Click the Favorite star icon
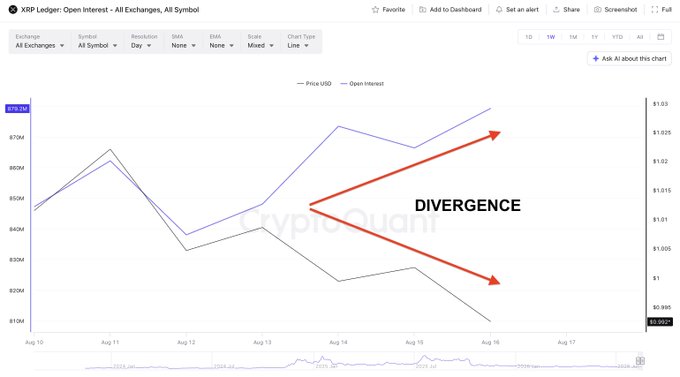This screenshot has width=680, height=377. pyautogui.click(x=375, y=10)
